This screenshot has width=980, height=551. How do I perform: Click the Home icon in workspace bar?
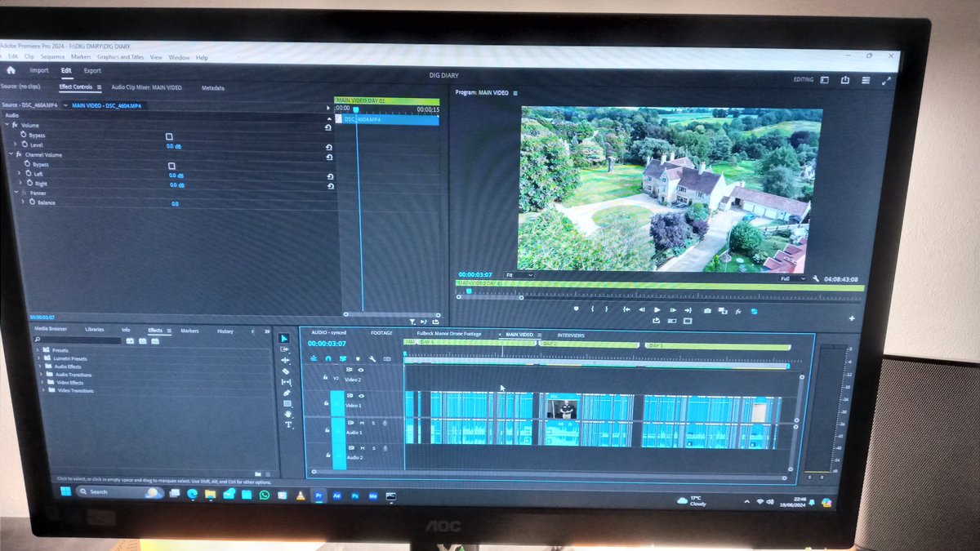(11, 70)
